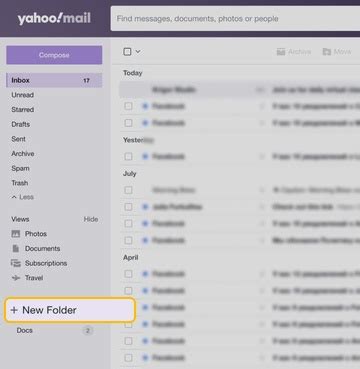Open the Sent folder
This screenshot has width=360, height=369.
pos(18,139)
